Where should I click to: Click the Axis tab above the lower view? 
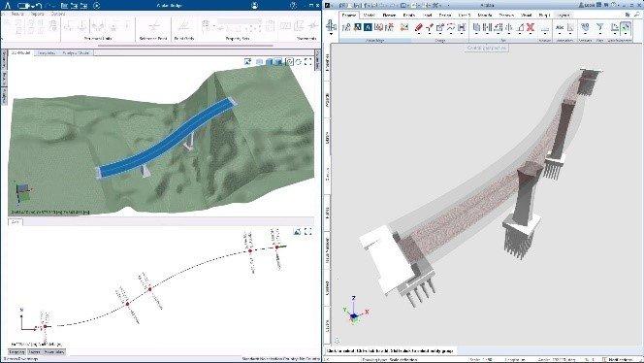pos(16,221)
